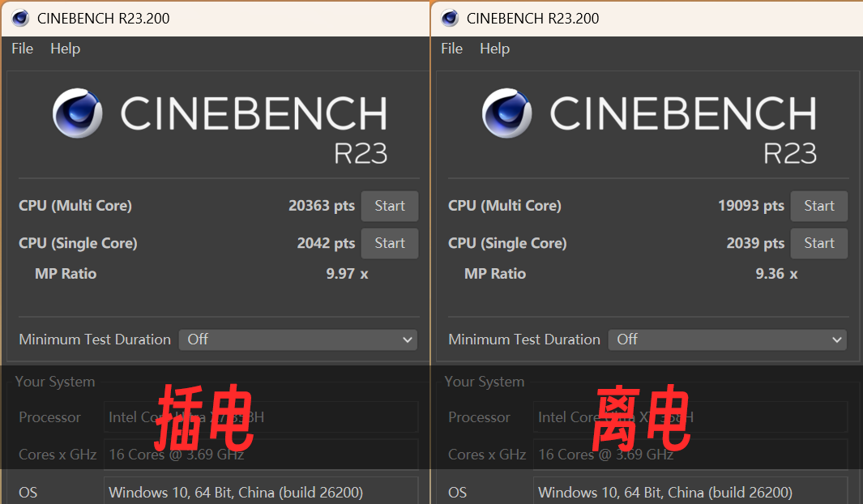
Task: Click Cinebench icon in right window title bar
Action: (x=450, y=18)
